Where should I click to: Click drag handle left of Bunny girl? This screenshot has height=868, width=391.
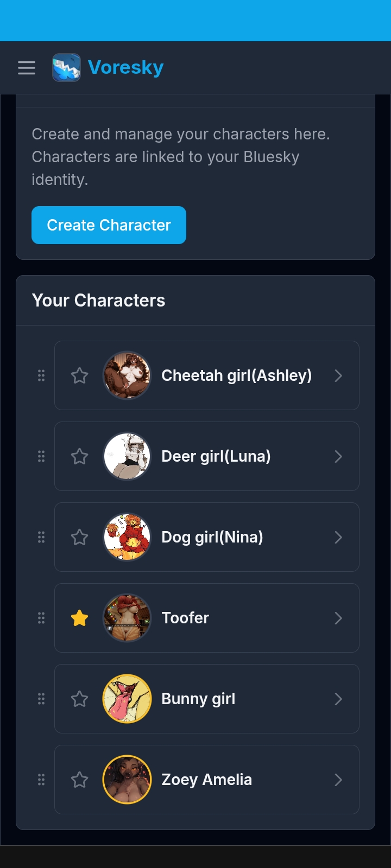click(41, 699)
